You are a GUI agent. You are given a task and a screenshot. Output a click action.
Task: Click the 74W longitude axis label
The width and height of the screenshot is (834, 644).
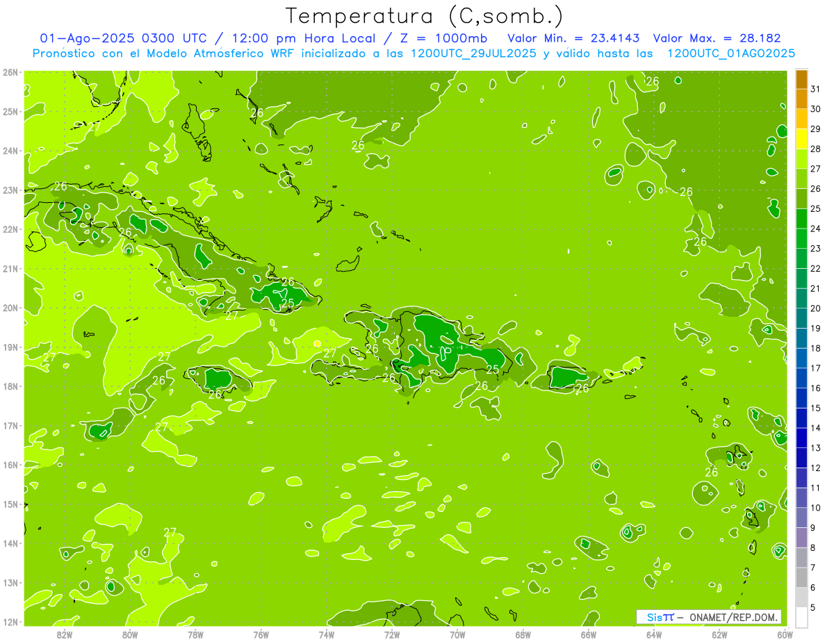click(327, 634)
